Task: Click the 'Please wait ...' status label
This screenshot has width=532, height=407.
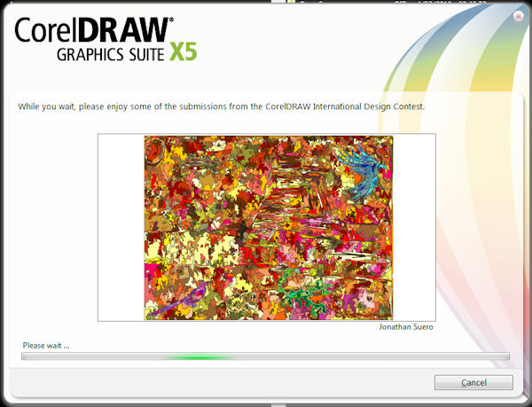Action: pyautogui.click(x=46, y=345)
